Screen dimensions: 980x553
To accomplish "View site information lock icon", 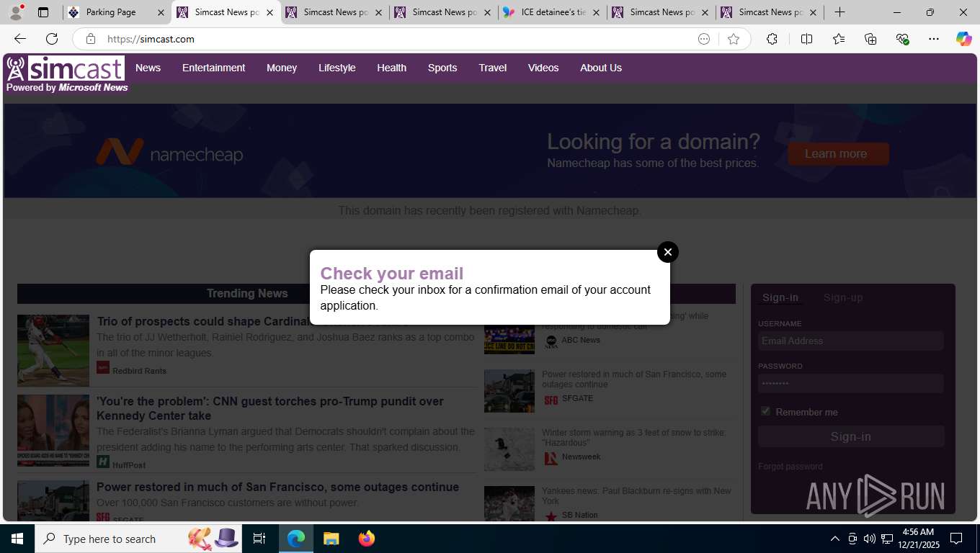I will click(x=90, y=39).
